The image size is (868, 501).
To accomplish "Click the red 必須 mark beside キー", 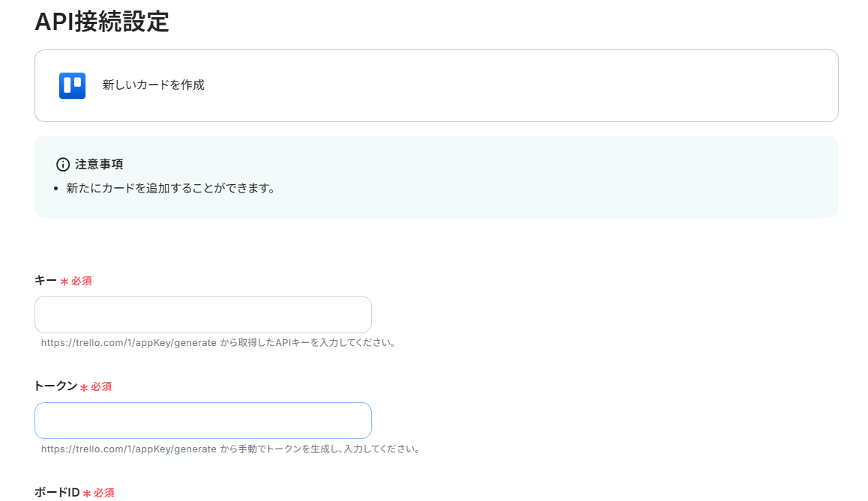I will coord(76,281).
